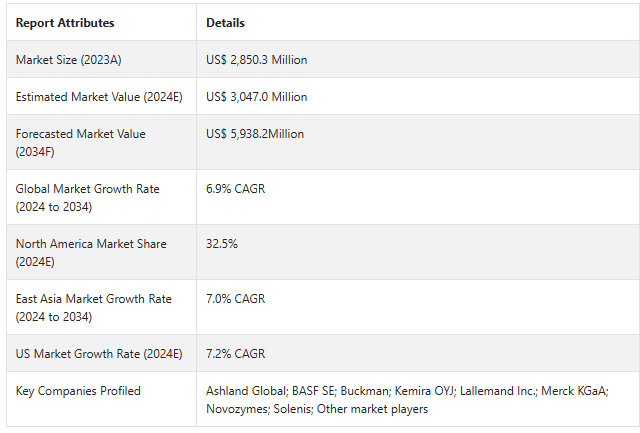Click the Details column header
This screenshot has height=433, width=640.
pyautogui.click(x=225, y=23)
